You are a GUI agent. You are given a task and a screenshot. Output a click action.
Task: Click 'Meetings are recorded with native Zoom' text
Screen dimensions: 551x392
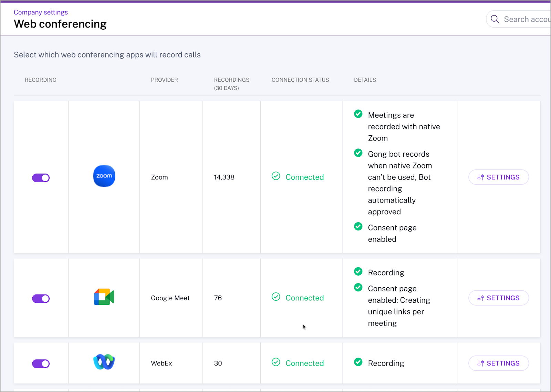404,126
